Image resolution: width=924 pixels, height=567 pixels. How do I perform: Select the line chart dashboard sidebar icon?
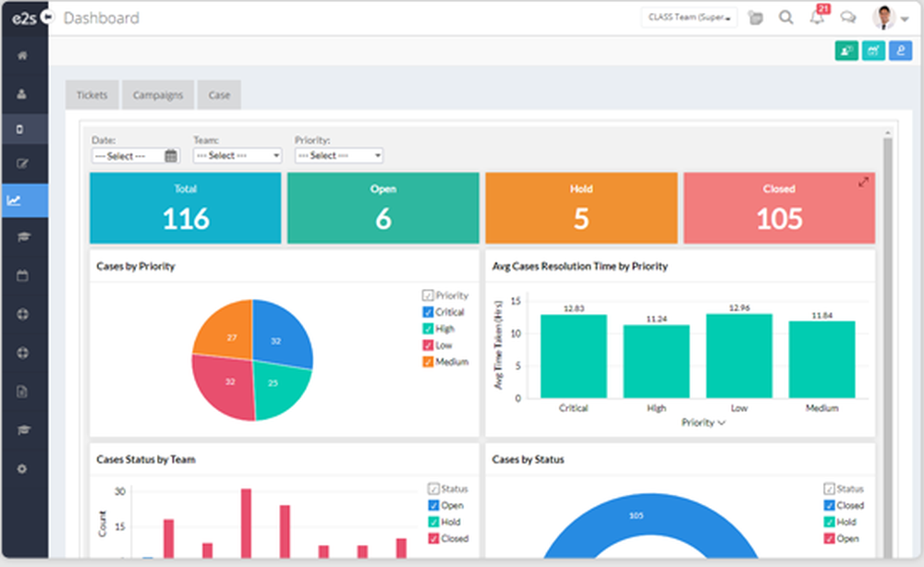point(14,200)
